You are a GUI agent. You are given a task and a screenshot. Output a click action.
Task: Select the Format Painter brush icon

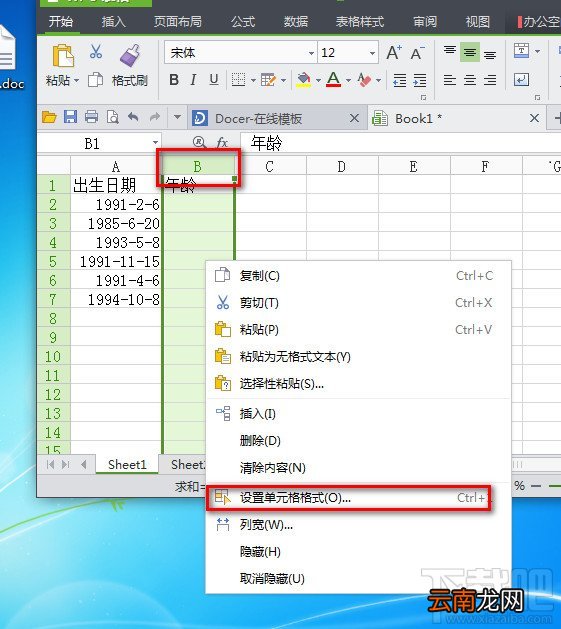click(x=130, y=55)
